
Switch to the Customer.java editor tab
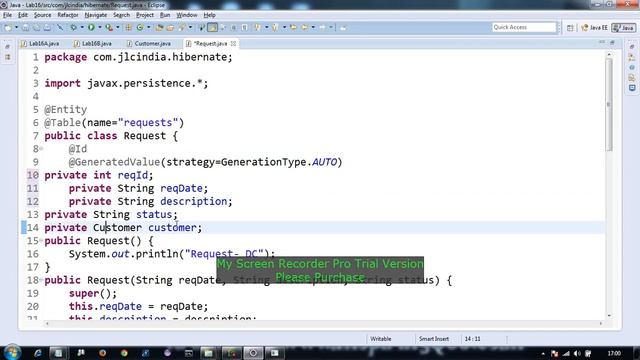[149, 43]
